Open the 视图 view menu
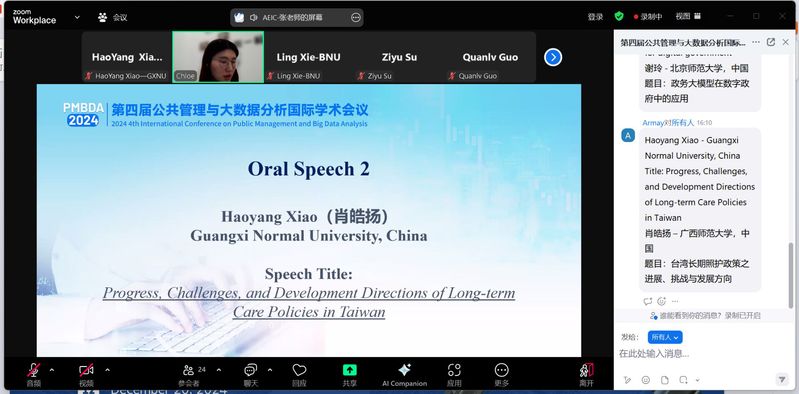 point(688,16)
